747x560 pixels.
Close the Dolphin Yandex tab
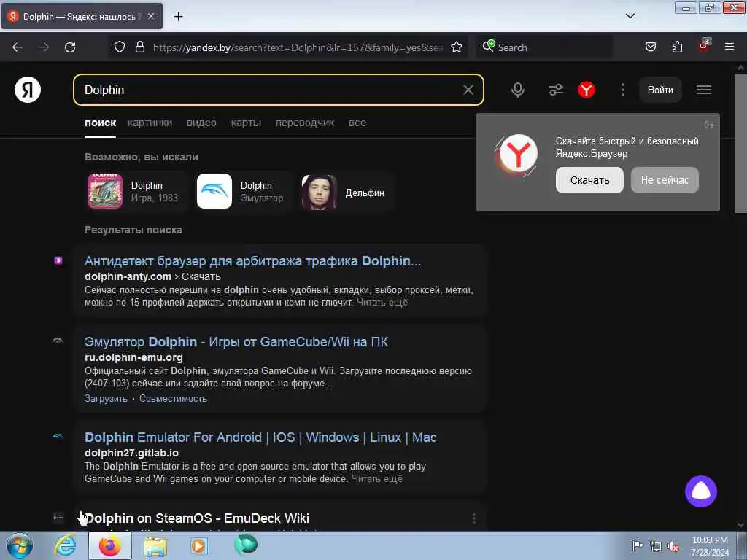(150, 16)
